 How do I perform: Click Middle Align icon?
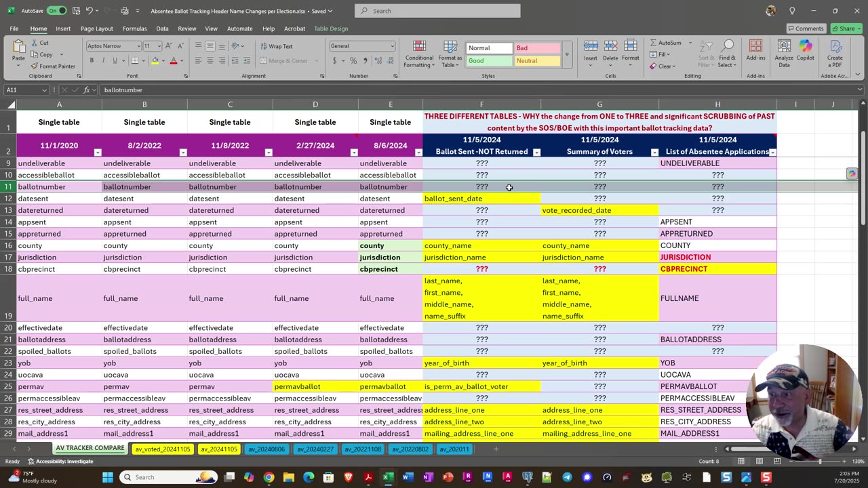point(210,45)
